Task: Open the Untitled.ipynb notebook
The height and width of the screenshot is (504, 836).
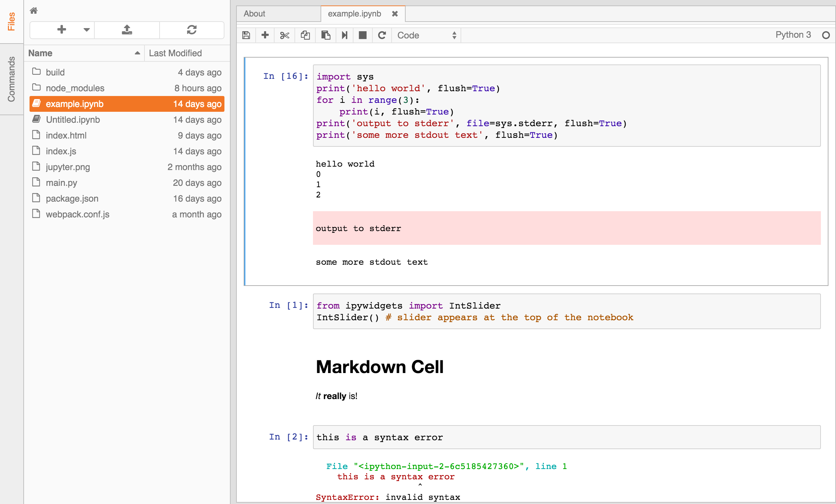Action: pyautogui.click(x=73, y=120)
